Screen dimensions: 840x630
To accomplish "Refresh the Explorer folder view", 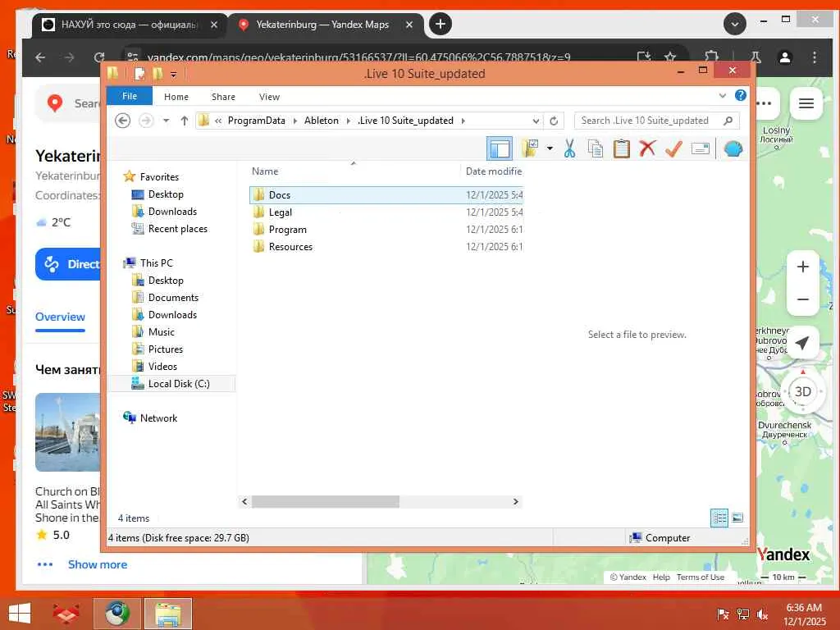I will point(554,121).
